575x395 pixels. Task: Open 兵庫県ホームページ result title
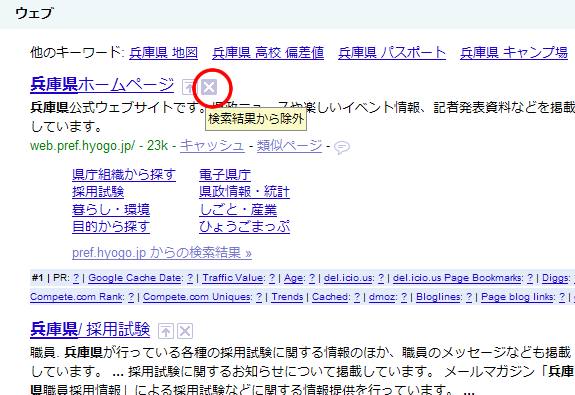click(x=102, y=85)
